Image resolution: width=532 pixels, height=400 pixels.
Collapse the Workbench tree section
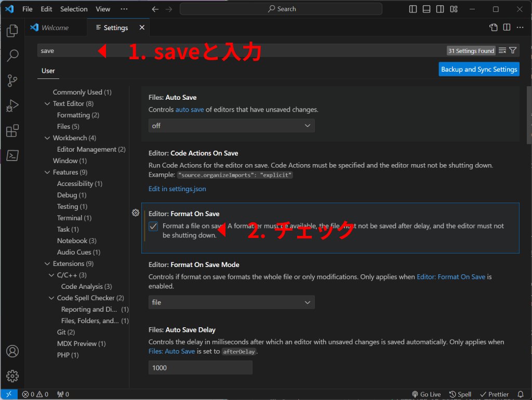(x=47, y=138)
